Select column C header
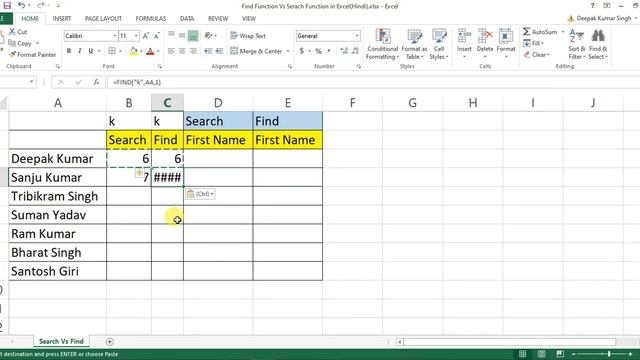The image size is (640, 360). click(167, 103)
